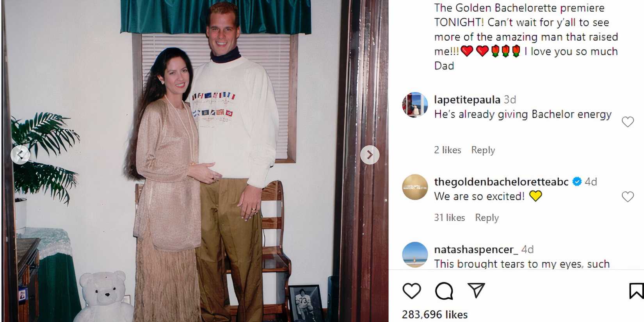Share post via paper plane icon
Screen dimensions: 644x322
pyautogui.click(x=476, y=290)
